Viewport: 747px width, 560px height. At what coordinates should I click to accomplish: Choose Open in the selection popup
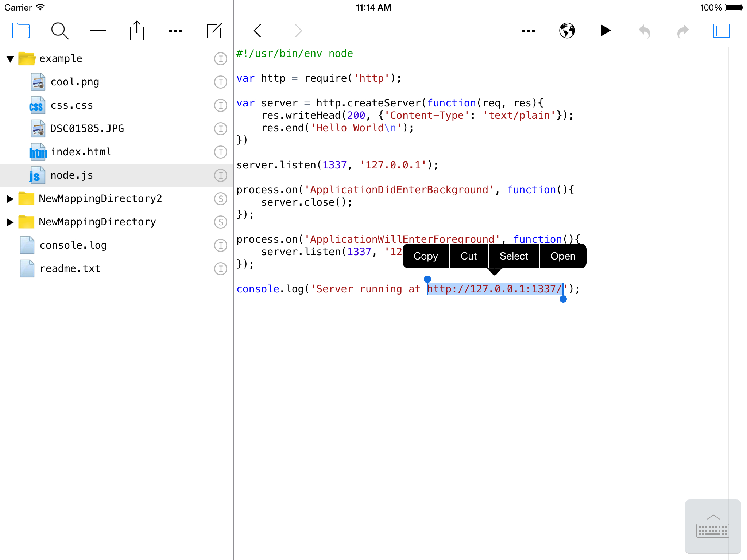[563, 256]
